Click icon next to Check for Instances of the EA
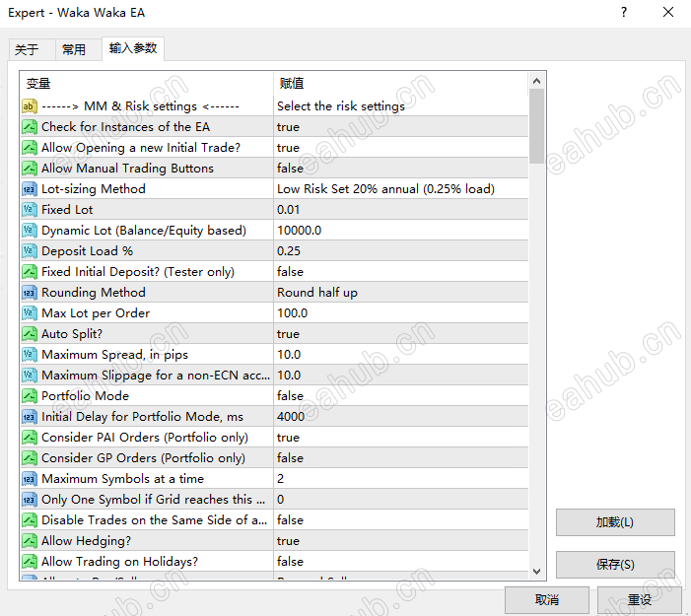 [x=30, y=127]
